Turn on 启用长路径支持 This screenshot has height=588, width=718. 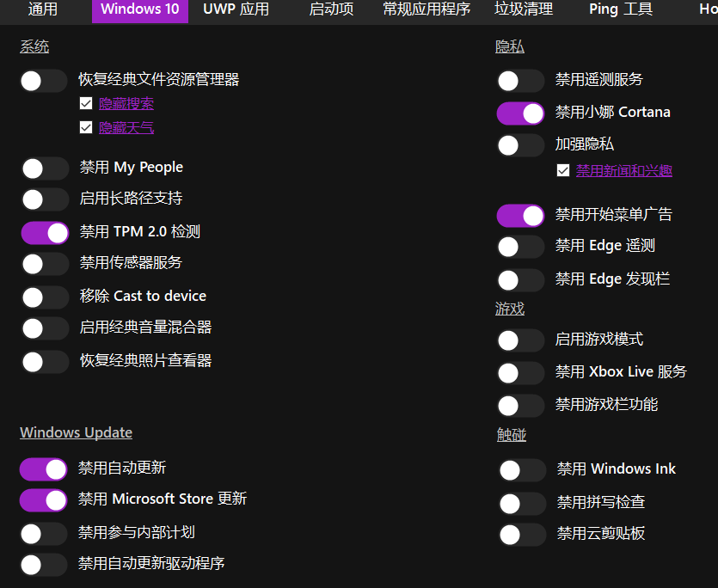tap(45, 199)
